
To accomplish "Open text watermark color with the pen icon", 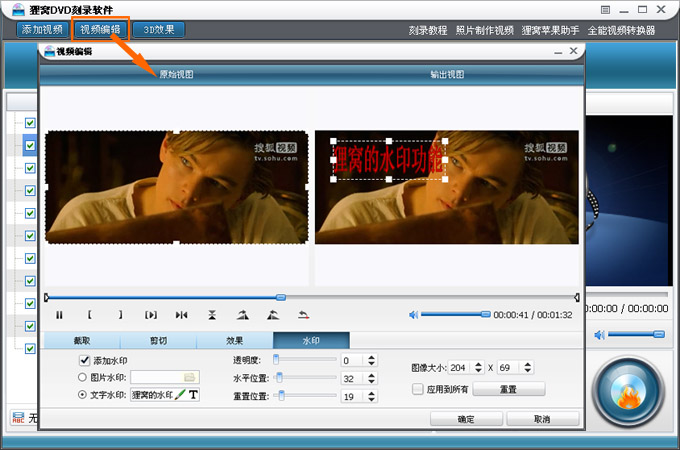I will click(x=180, y=395).
